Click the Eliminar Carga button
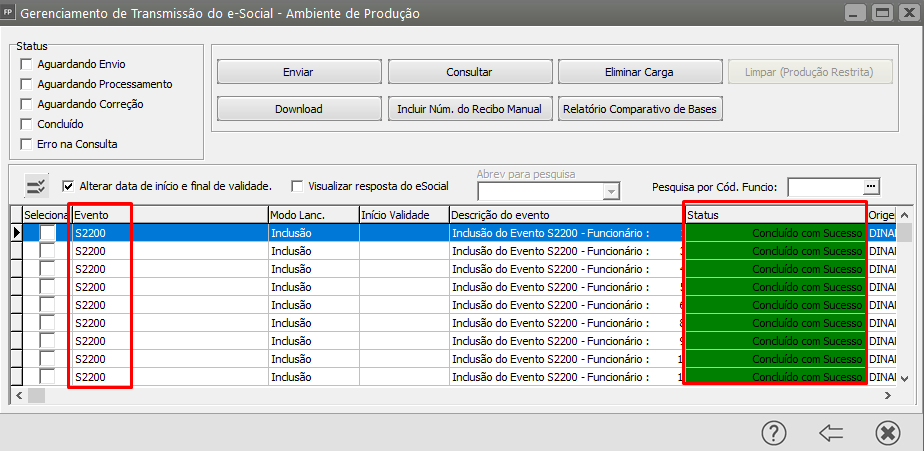 [x=640, y=72]
